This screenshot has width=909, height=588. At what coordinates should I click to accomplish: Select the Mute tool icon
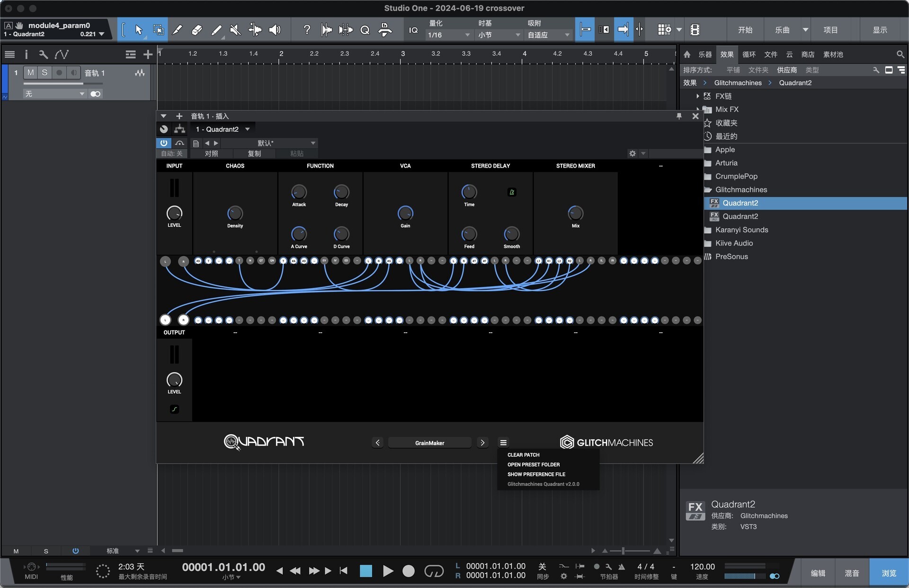tap(235, 30)
